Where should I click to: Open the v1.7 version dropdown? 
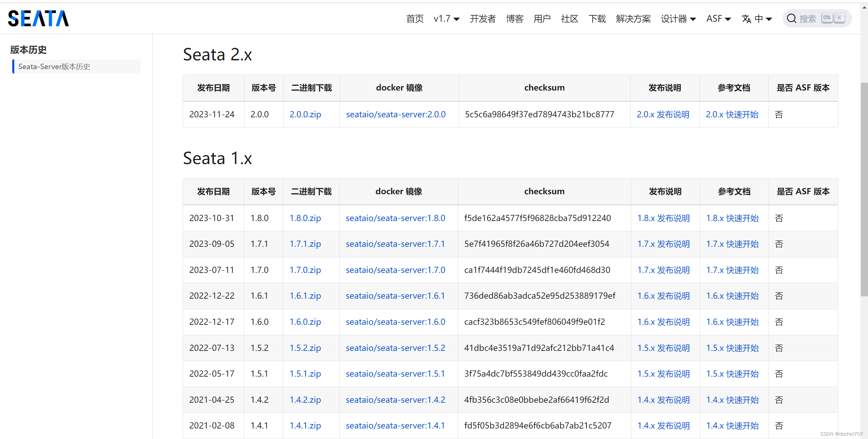446,19
